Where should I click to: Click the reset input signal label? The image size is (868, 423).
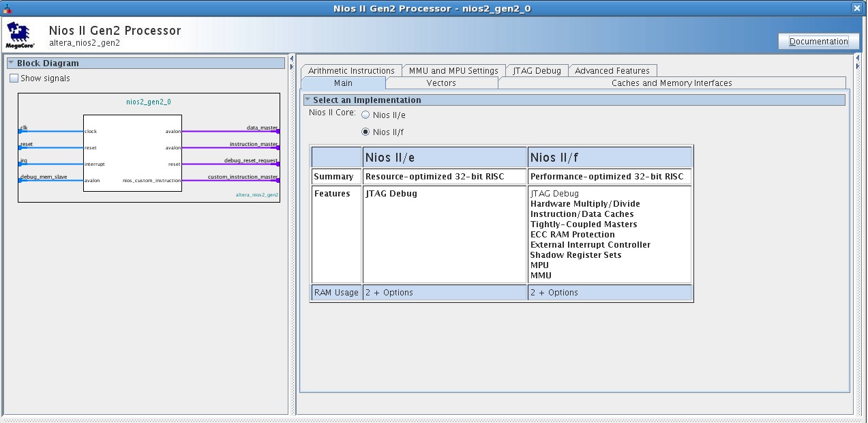click(26, 144)
